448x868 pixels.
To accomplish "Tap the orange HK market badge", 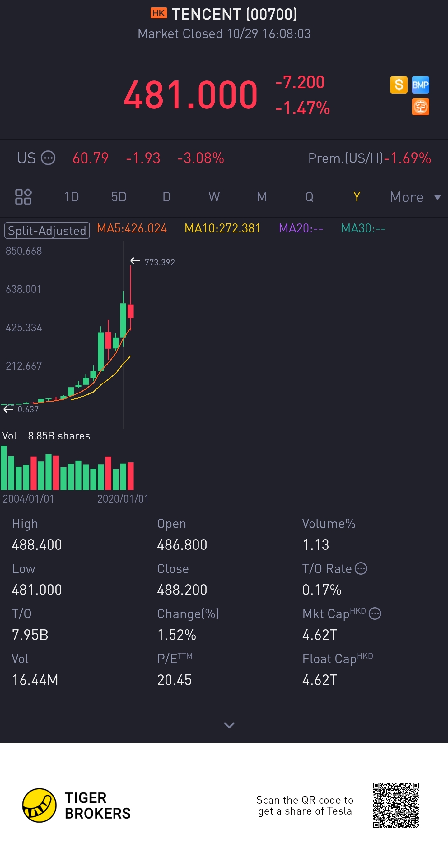I will tap(159, 13).
